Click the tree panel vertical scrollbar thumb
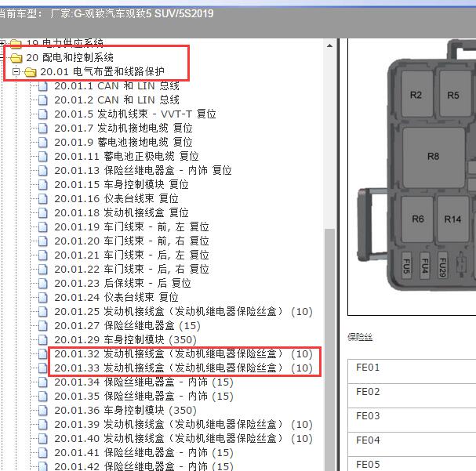This screenshot has width=476, height=471. (x=329, y=350)
